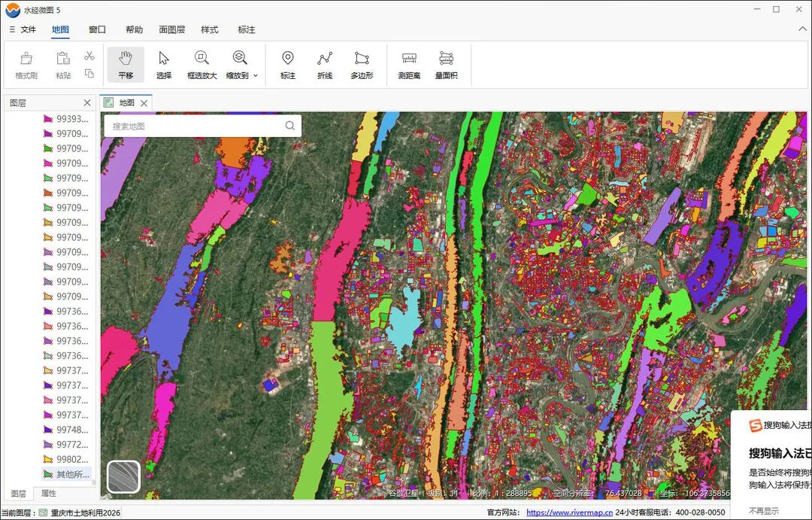Collapse the ribbon with the top-right chevron
This screenshot has height=520, width=812.
point(802,29)
